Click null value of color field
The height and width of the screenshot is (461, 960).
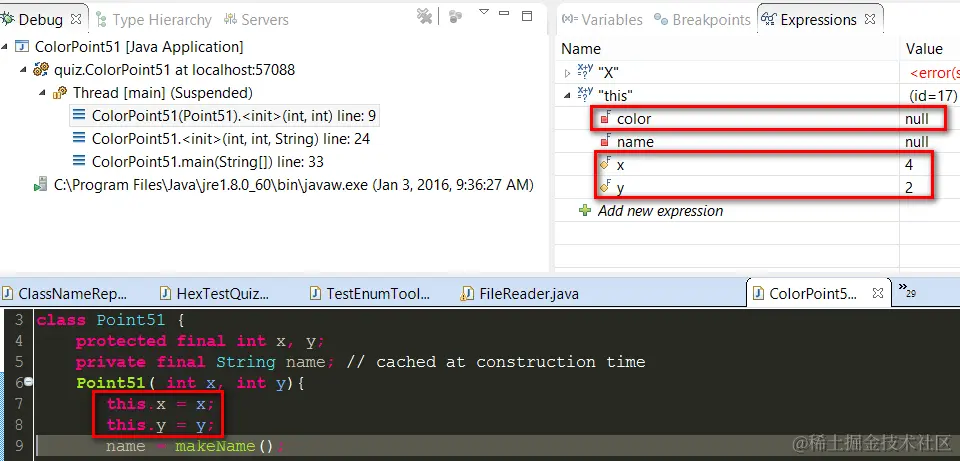click(917, 119)
